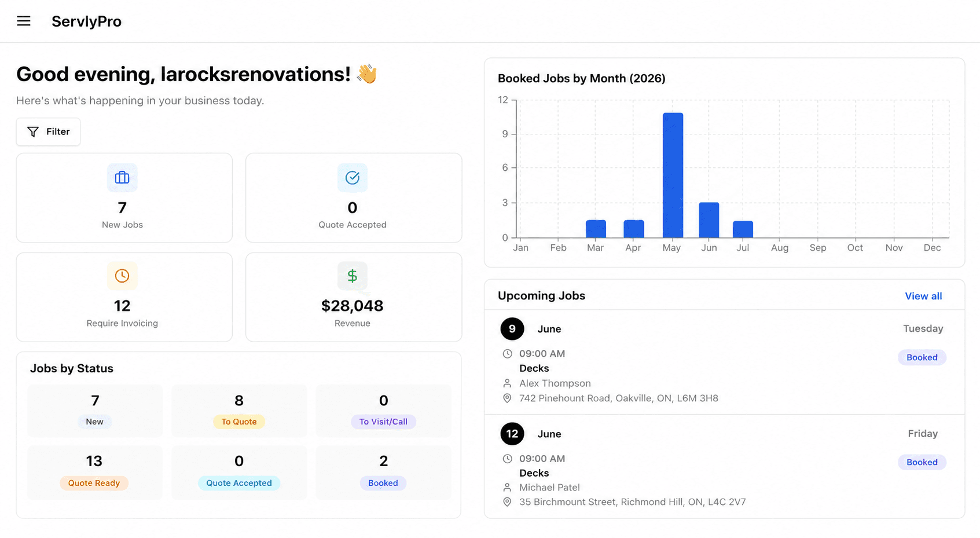Open the New Jobs label on its card

pos(122,225)
